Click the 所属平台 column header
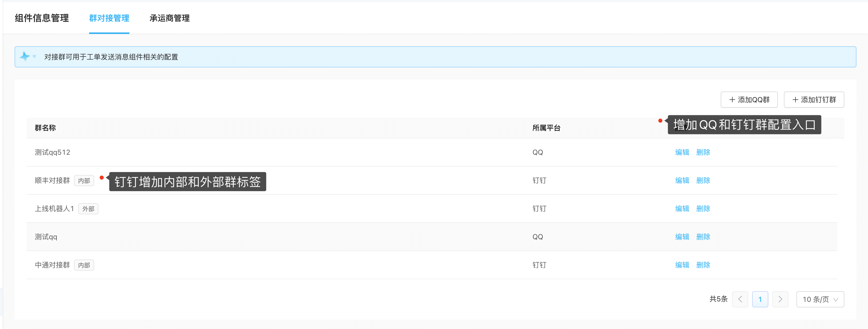The width and height of the screenshot is (868, 329). [546, 128]
